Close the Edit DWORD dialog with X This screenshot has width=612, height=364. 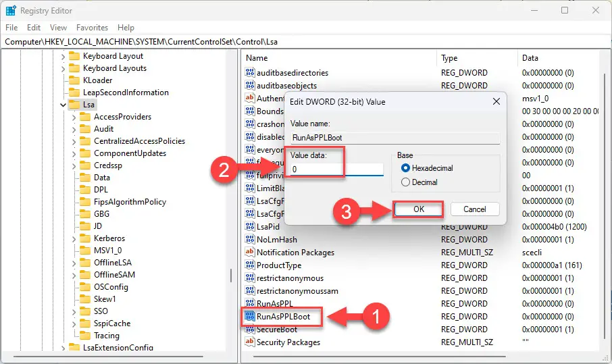[x=496, y=101]
